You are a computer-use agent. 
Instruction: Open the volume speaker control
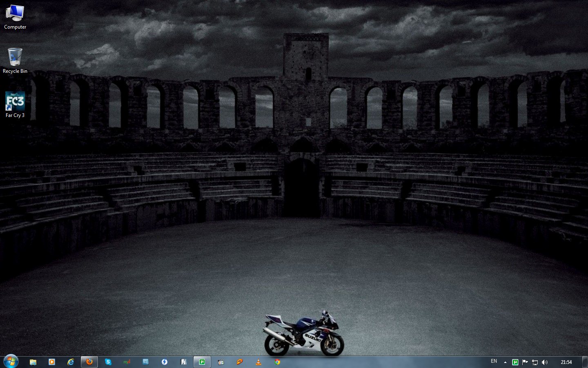point(544,362)
